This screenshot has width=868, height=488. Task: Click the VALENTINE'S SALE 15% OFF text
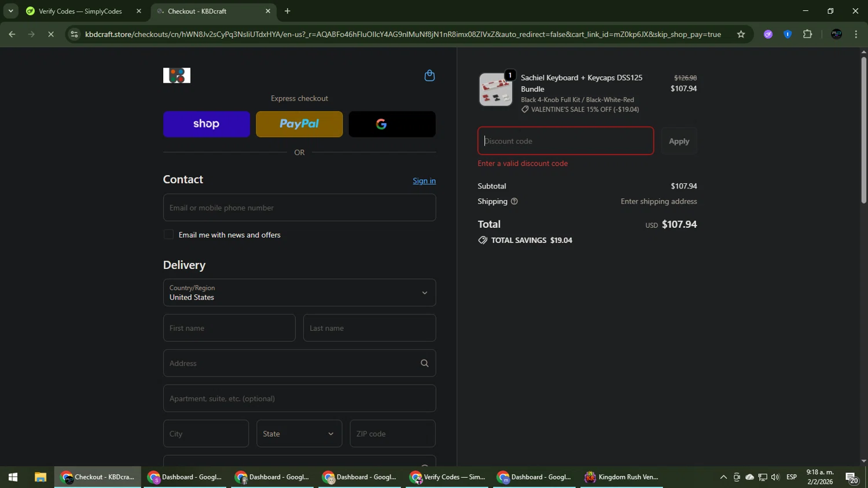click(585, 109)
